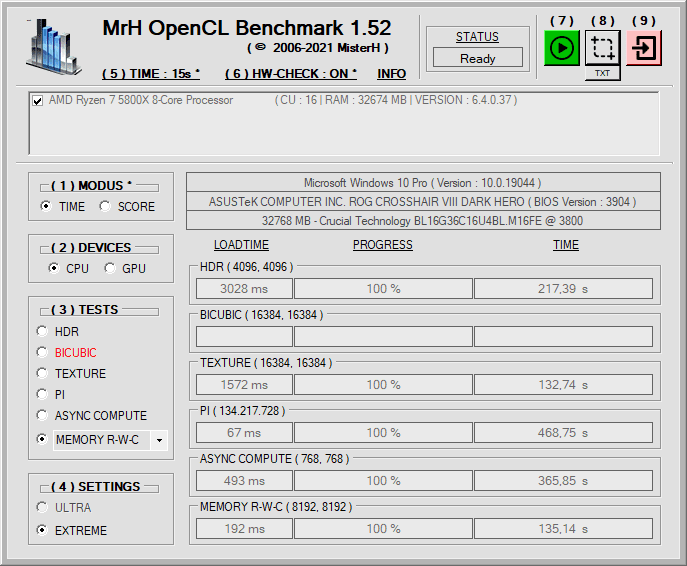687x566 pixels.
Task: Choose ULTRA setting
Action: [42, 507]
